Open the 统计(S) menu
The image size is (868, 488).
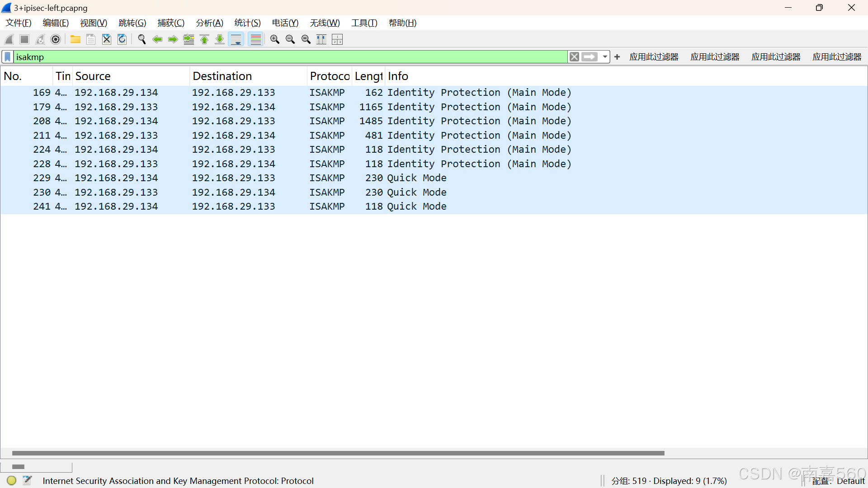(x=247, y=23)
